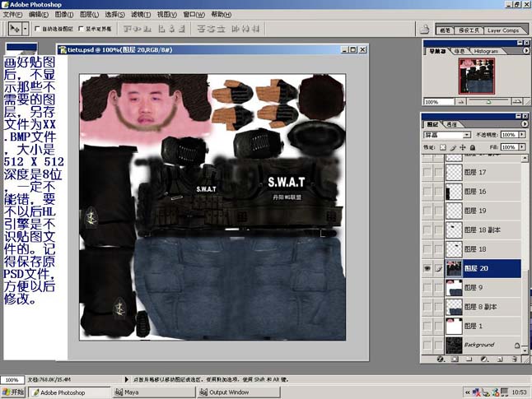Show 图层 16 via its visibility box

pos(427,192)
